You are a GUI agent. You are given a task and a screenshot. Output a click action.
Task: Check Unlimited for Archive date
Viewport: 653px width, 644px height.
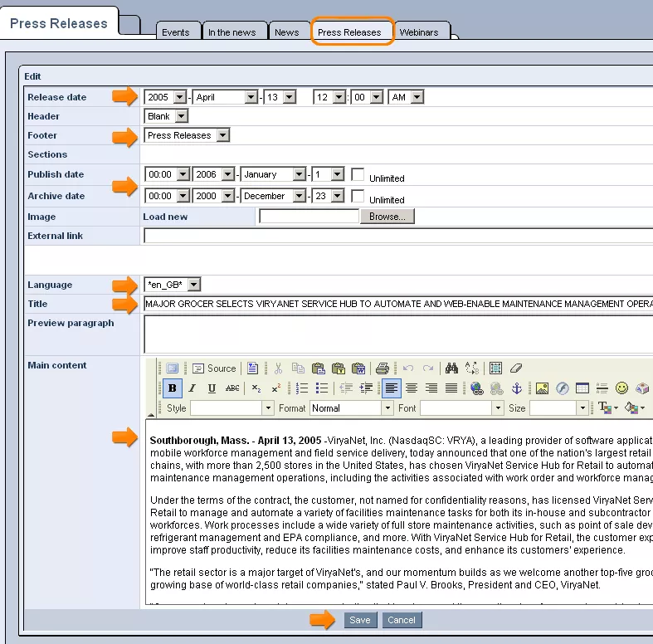tap(358, 196)
